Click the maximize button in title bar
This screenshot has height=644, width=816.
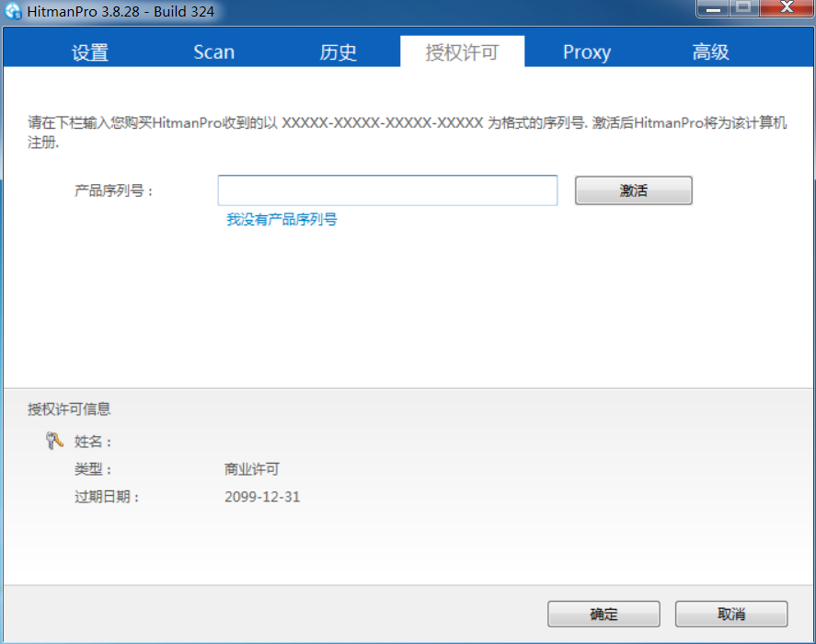[744, 7]
